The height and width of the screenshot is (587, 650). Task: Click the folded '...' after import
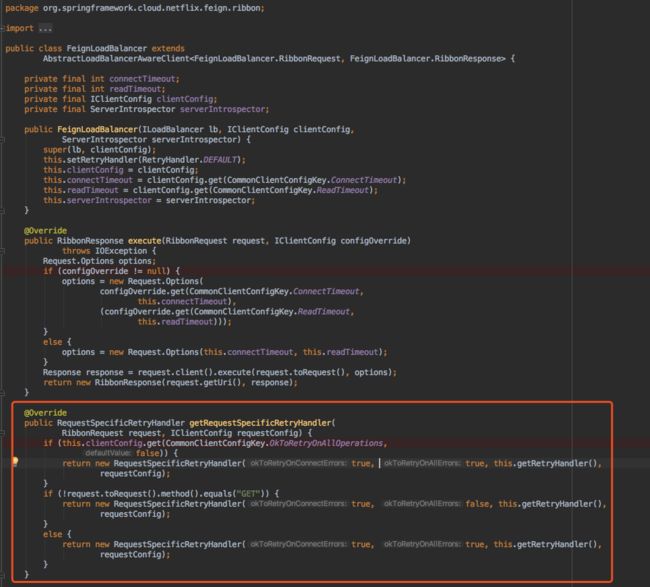tap(45, 29)
